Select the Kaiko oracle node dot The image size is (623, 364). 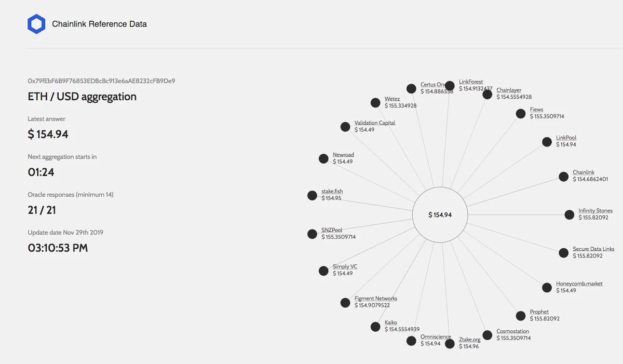pyautogui.click(x=376, y=327)
